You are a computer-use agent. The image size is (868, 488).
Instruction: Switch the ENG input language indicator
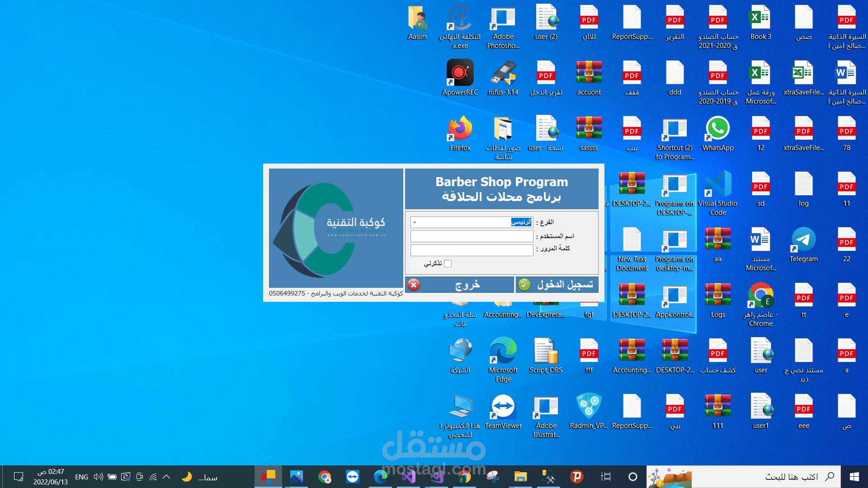[81, 477]
